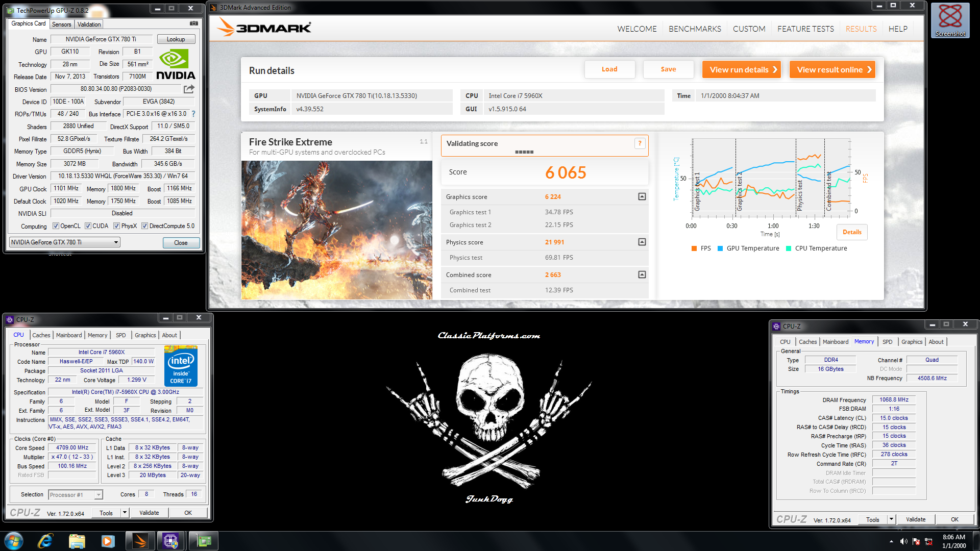Switch to 3DMark taskbar icon
The width and height of the screenshot is (980, 551).
click(x=140, y=541)
